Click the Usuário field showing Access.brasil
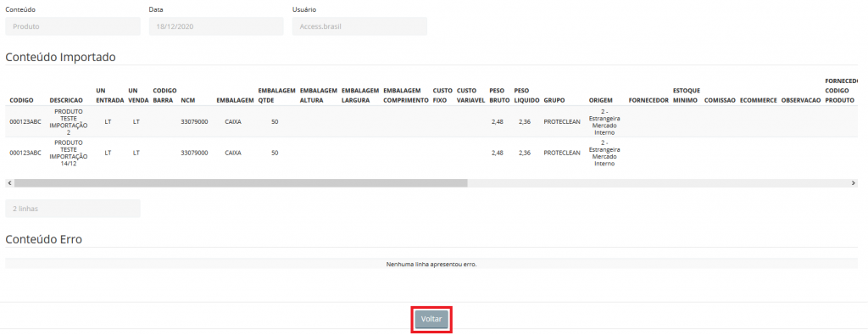Image resolution: width=868 pixels, height=335 pixels. (359, 26)
